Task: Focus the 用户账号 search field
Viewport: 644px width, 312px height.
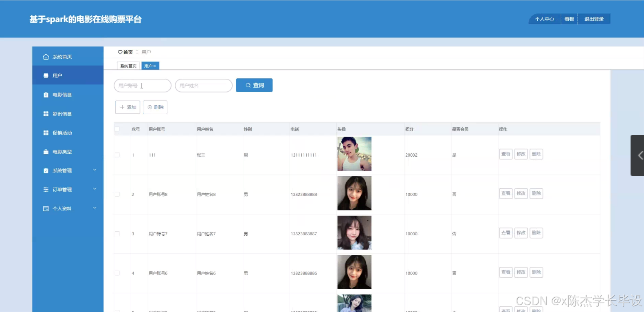Action: 143,86
